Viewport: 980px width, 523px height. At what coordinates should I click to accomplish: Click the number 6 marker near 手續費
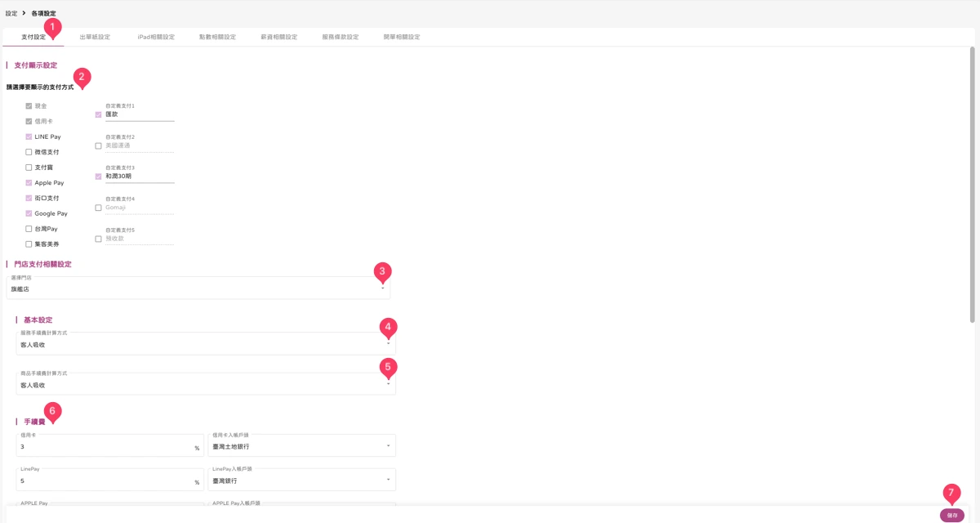52,411
